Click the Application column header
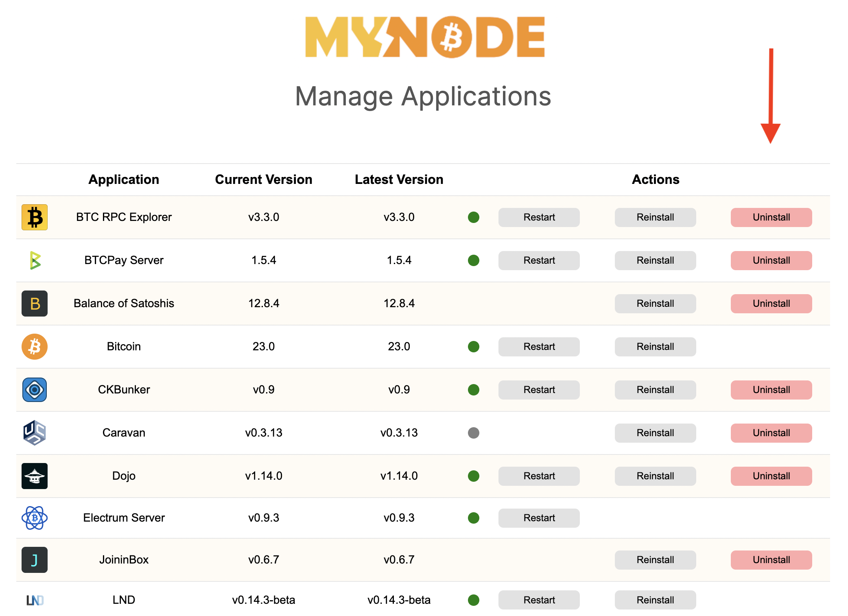The height and width of the screenshot is (616, 848). tap(124, 179)
